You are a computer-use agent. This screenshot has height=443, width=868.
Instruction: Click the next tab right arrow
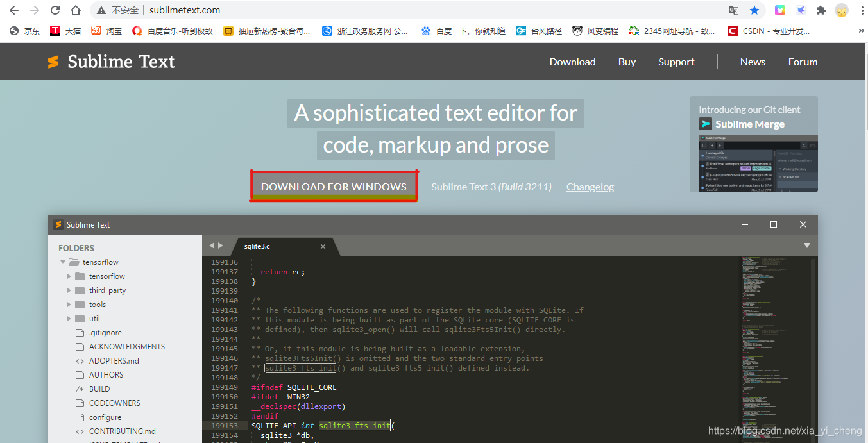[221, 246]
